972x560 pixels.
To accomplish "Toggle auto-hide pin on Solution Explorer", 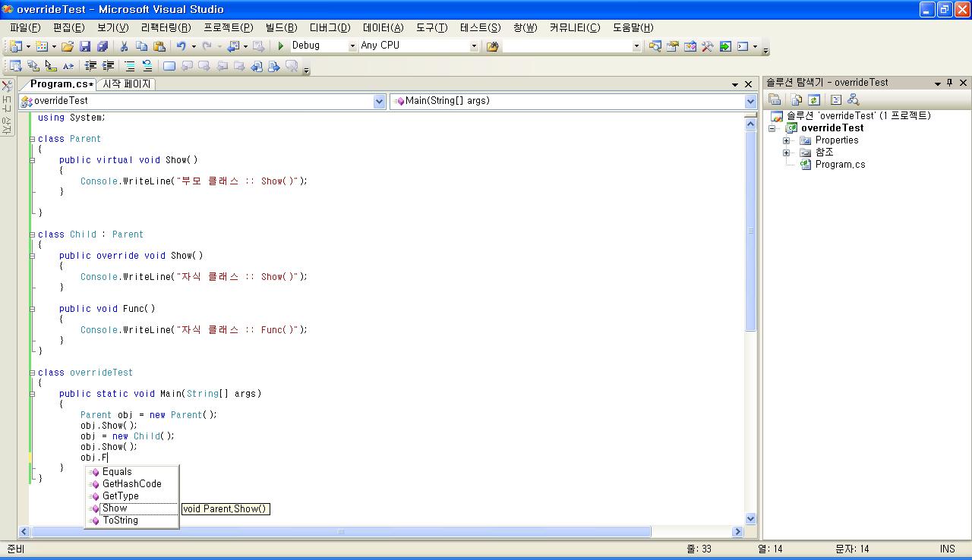I will tap(950, 83).
